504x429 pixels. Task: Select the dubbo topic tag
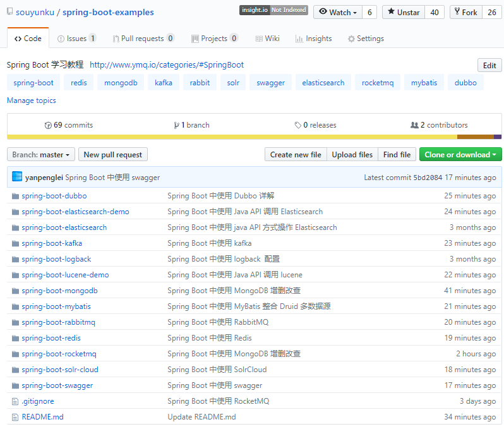[x=465, y=83]
